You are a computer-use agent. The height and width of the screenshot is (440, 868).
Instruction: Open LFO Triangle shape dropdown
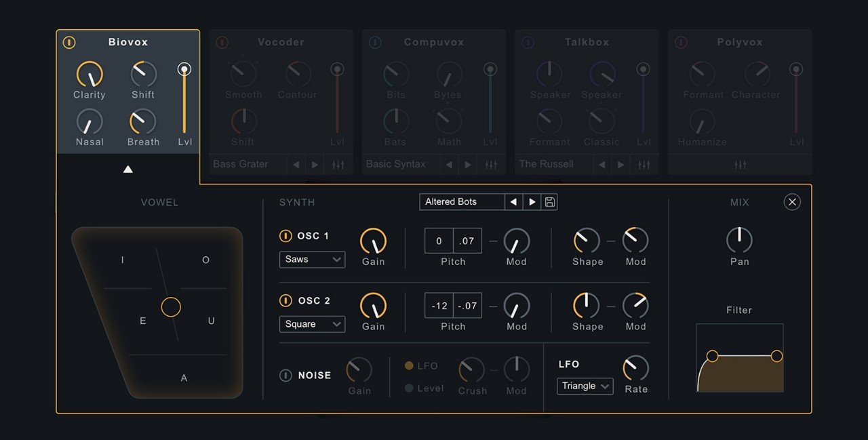pos(585,386)
